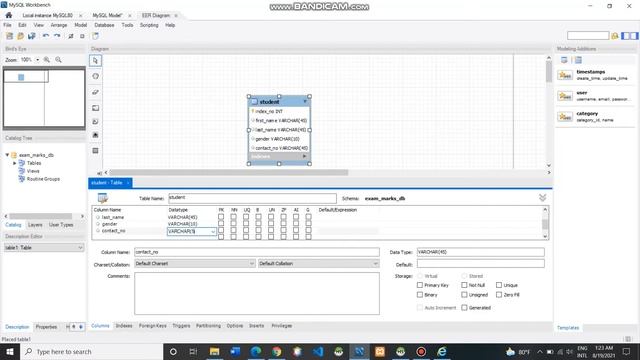
Task: Click the undo arrow toolbar icon
Action: (46, 36)
